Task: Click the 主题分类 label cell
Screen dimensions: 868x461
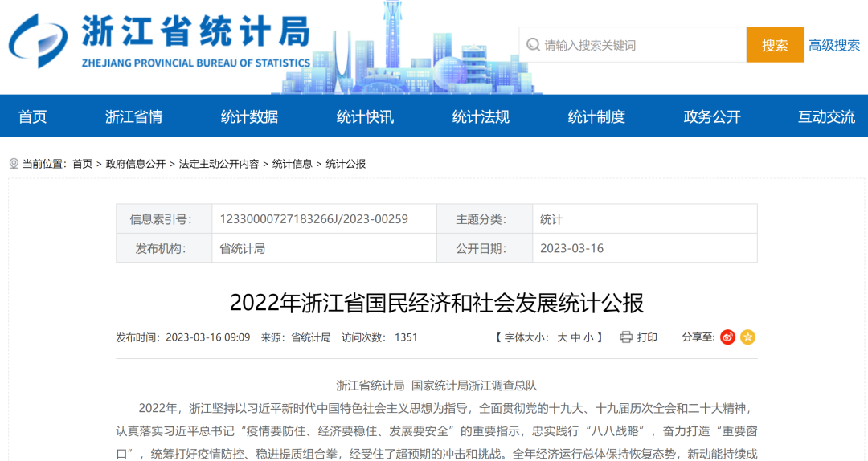Action: coord(485,218)
